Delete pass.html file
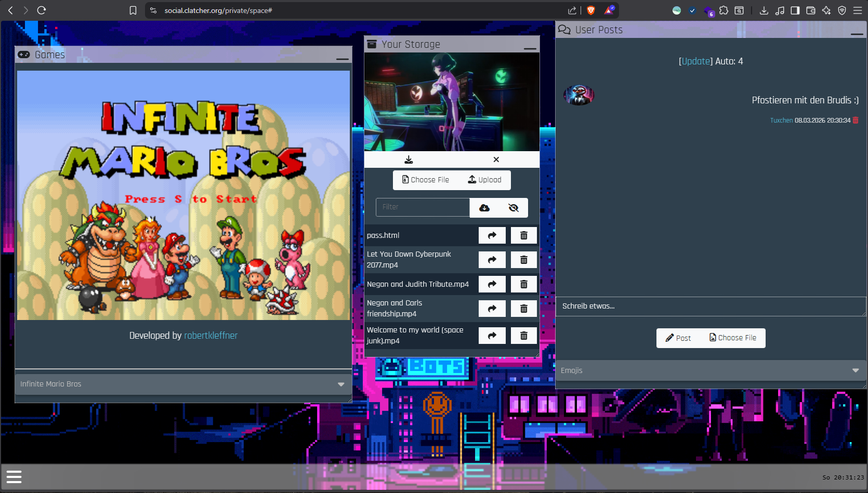Viewport: 868px width, 493px height. tap(524, 235)
